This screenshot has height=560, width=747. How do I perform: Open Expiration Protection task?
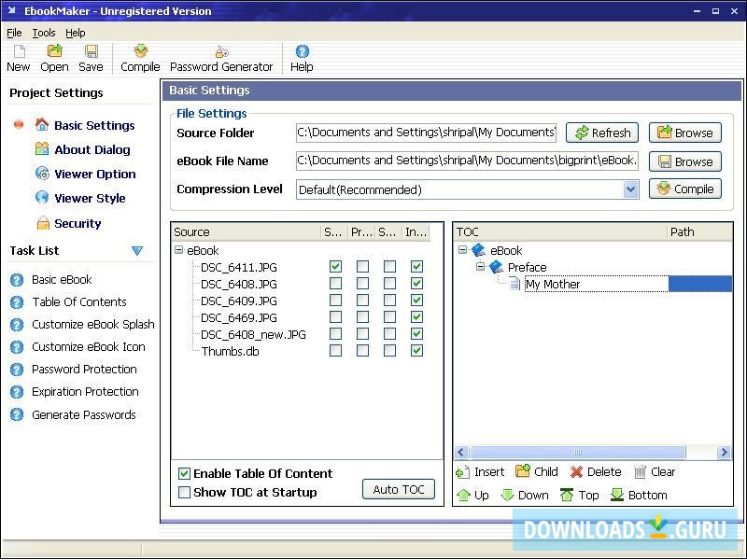(85, 391)
